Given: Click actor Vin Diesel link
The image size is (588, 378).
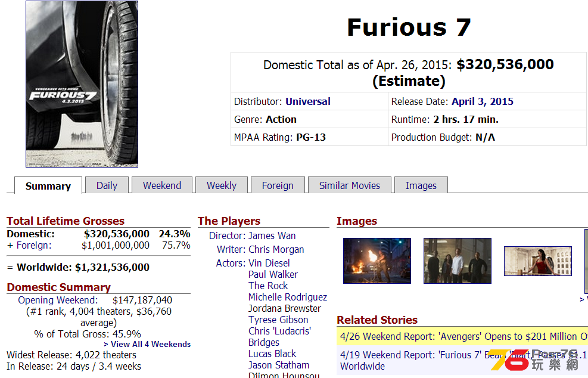Looking at the screenshot, I should click(269, 263).
